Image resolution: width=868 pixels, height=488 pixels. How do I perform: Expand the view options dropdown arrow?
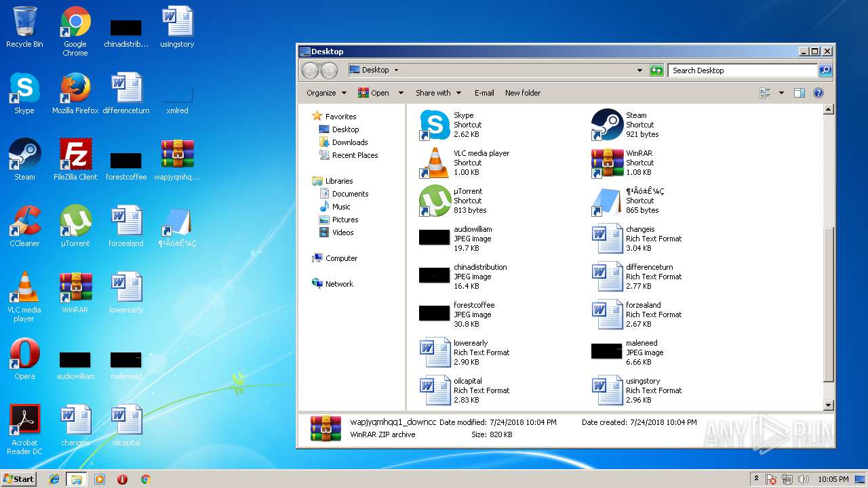(x=781, y=93)
